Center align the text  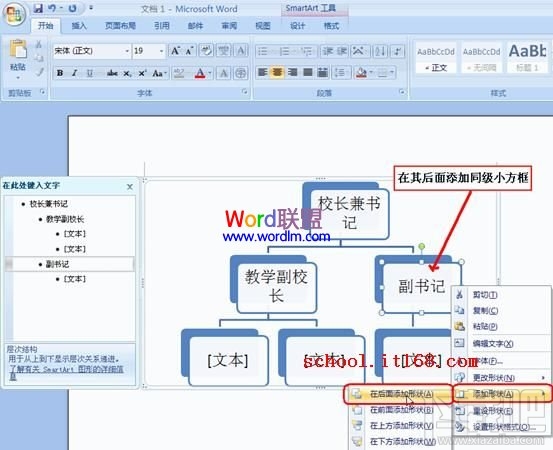click(x=278, y=73)
